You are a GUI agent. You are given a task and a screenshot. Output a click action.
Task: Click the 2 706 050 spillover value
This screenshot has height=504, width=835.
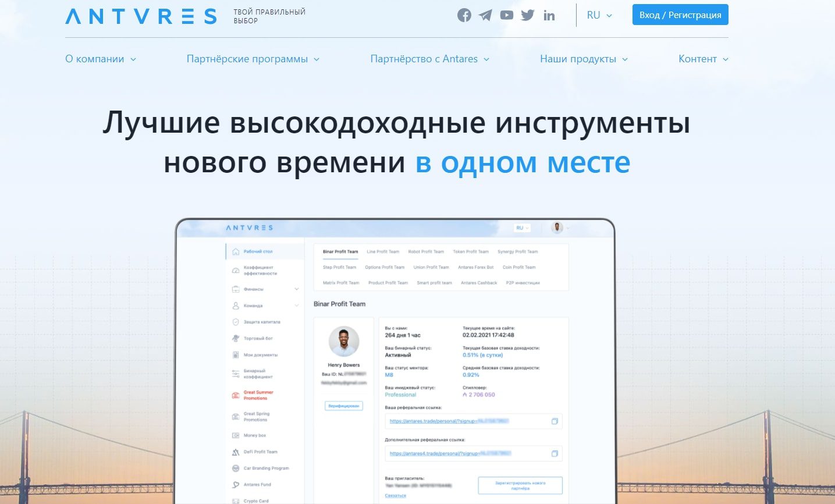click(x=479, y=395)
